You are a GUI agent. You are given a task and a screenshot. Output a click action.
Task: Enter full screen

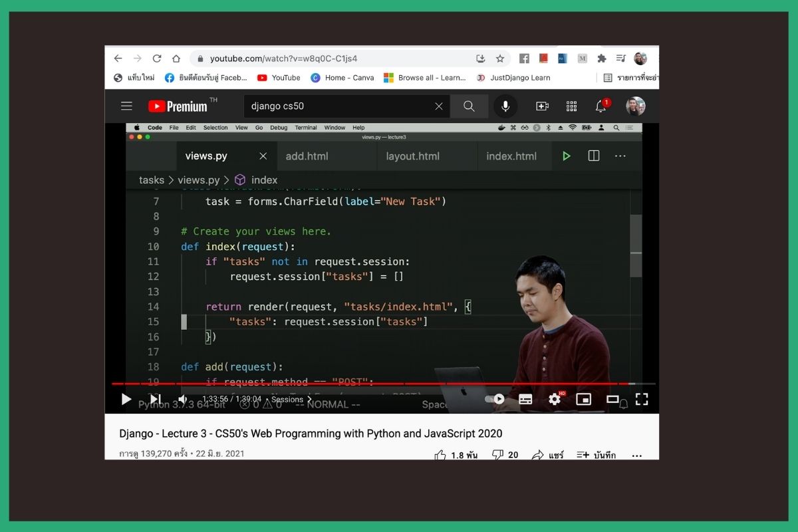(x=642, y=399)
